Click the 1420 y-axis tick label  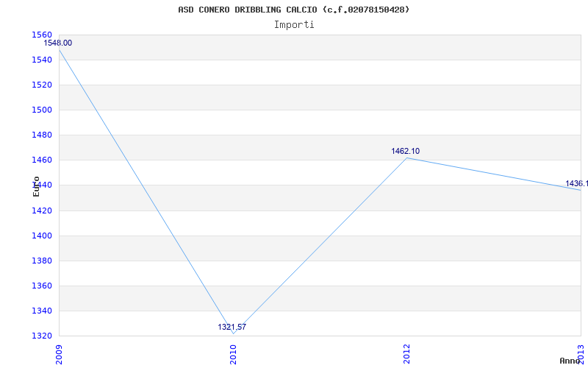(42, 210)
